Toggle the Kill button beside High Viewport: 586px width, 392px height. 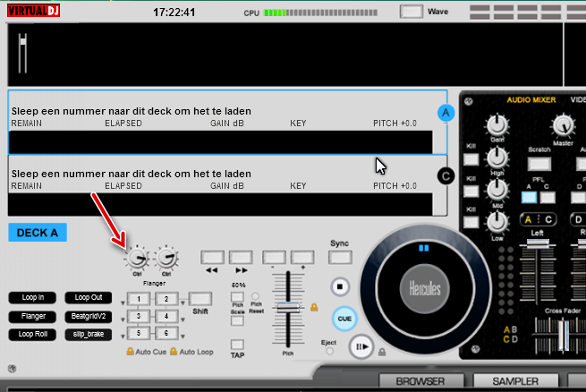(x=471, y=159)
